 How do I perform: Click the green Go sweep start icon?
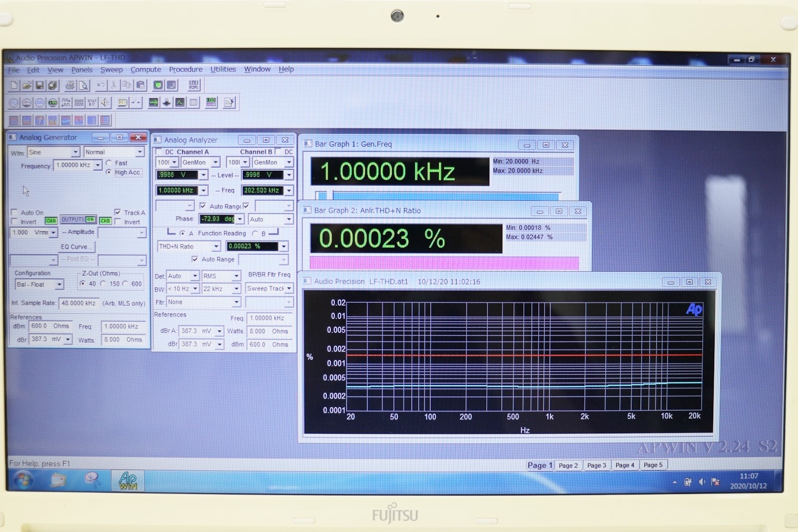[158, 85]
